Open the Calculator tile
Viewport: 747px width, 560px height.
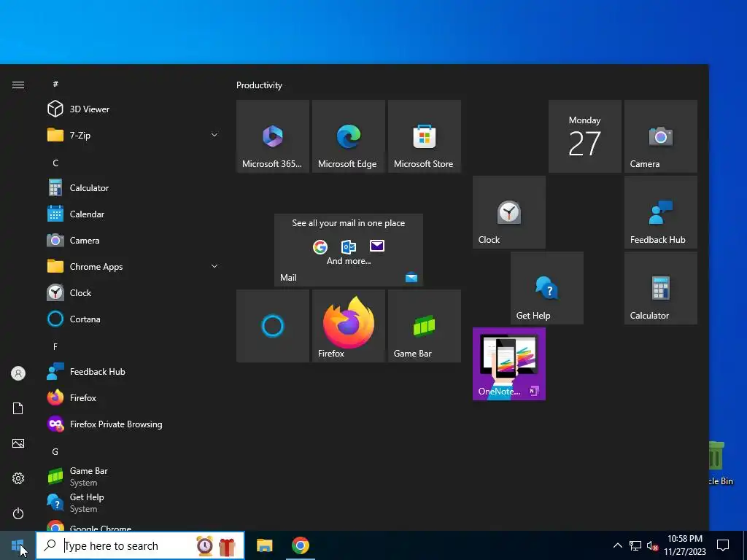(661, 288)
